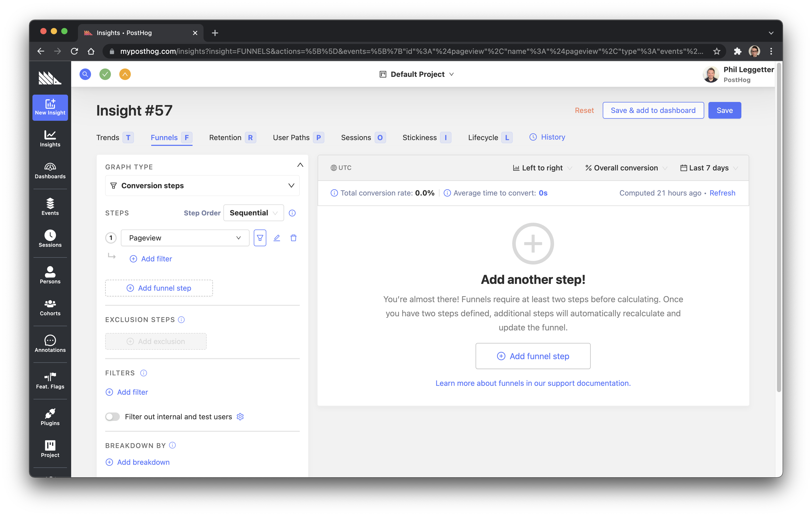This screenshot has height=516, width=812.
Task: Open the Conversion steps graph type dropdown
Action: [x=202, y=186]
